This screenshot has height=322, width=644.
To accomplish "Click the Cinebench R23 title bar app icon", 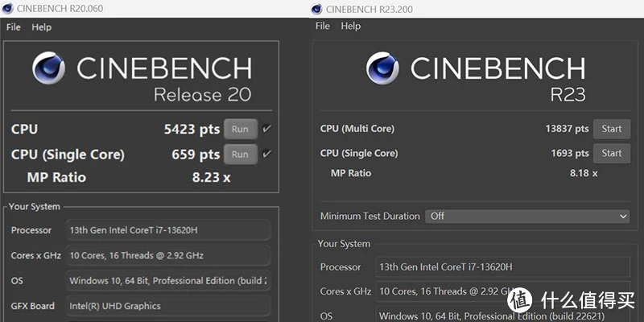I will tap(316, 9).
